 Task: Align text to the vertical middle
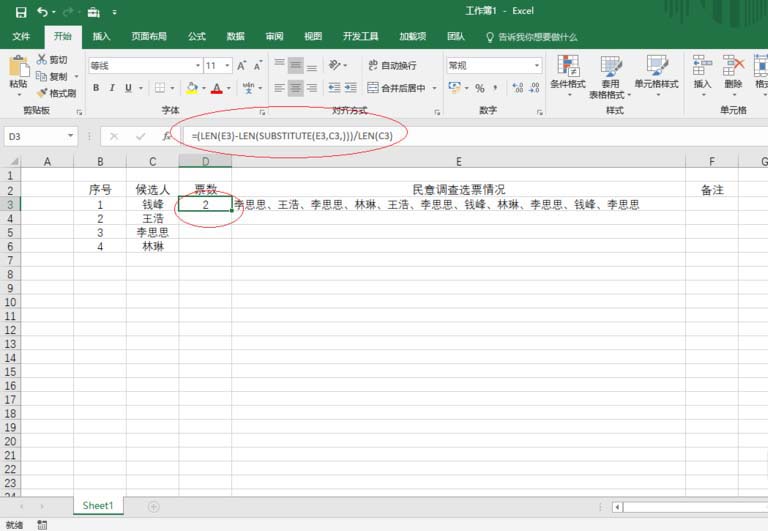click(295, 65)
